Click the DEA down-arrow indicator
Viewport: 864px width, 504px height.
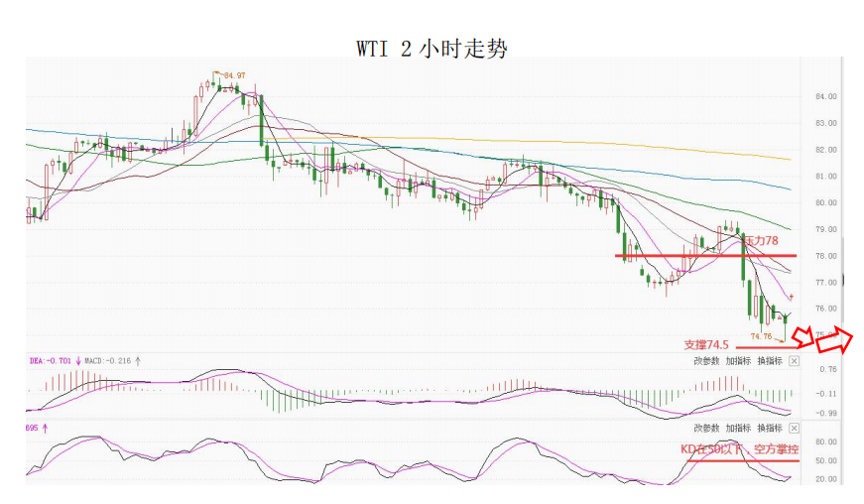coord(78,362)
